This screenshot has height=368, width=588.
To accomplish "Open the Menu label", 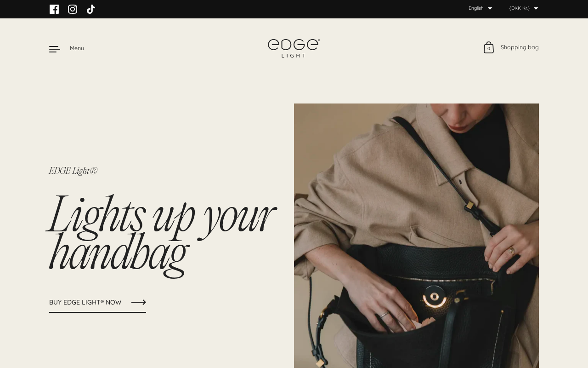I will 77,48.
